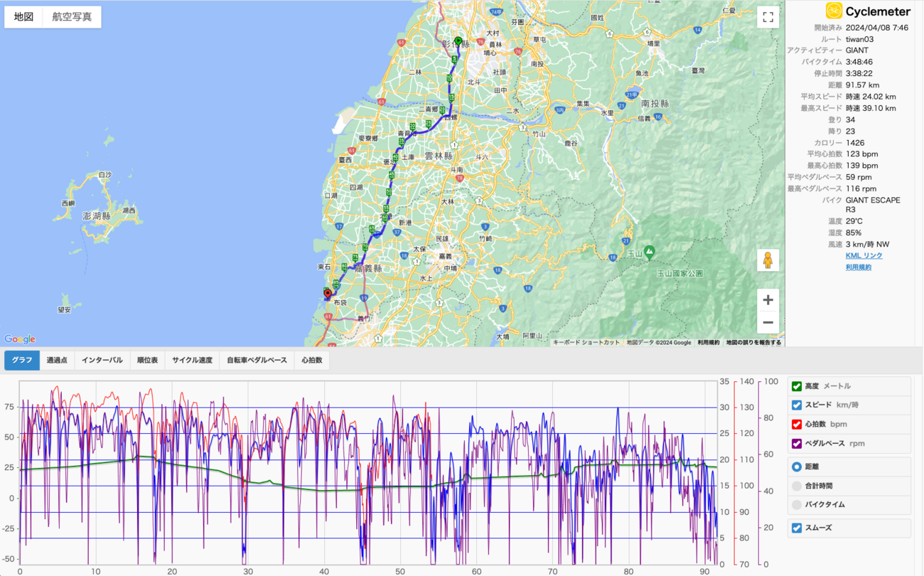Click the start time 2024/04/08 7:46
This screenshot has height=576, width=924.
coord(877,28)
